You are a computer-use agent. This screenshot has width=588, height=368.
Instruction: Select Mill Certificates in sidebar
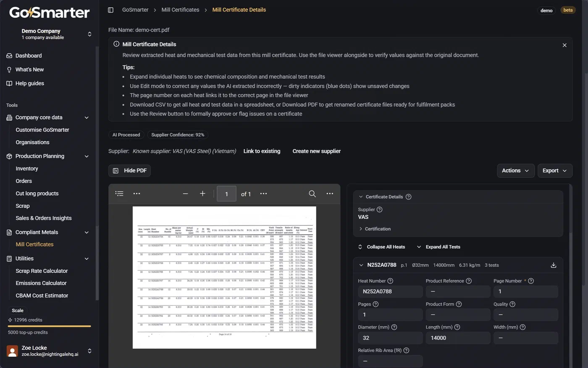[34, 244]
